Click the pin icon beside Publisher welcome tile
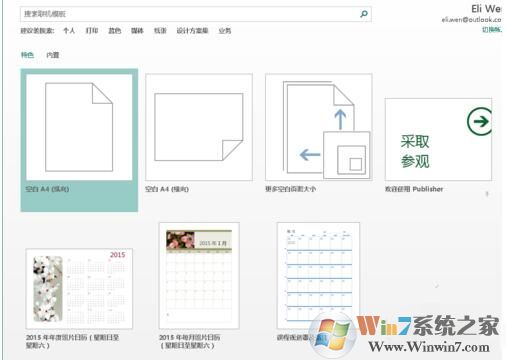Image resolution: width=506 pixels, height=361 pixels. coord(487,194)
